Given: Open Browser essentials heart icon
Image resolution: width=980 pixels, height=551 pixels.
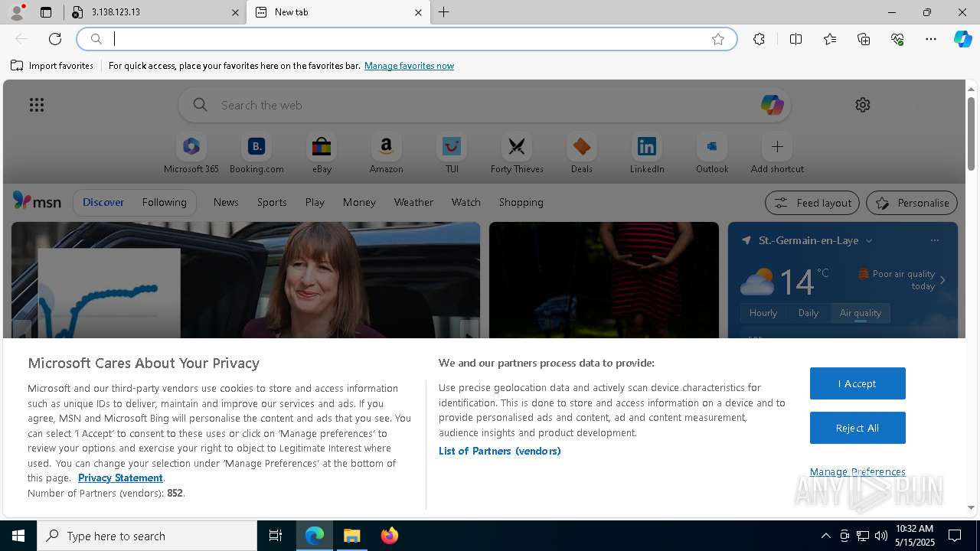Looking at the screenshot, I should pyautogui.click(x=897, y=39).
